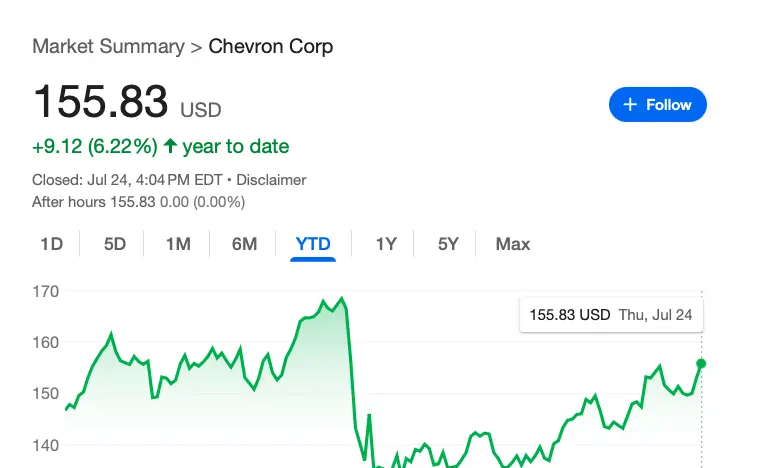Click the plus icon in the Follow button
This screenshot has height=468, width=761.
coord(629,105)
